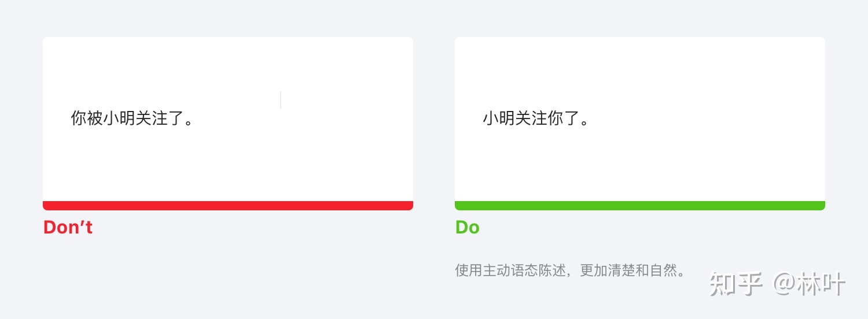Click the caption starting with "使用主动语态陈述"

570,270
